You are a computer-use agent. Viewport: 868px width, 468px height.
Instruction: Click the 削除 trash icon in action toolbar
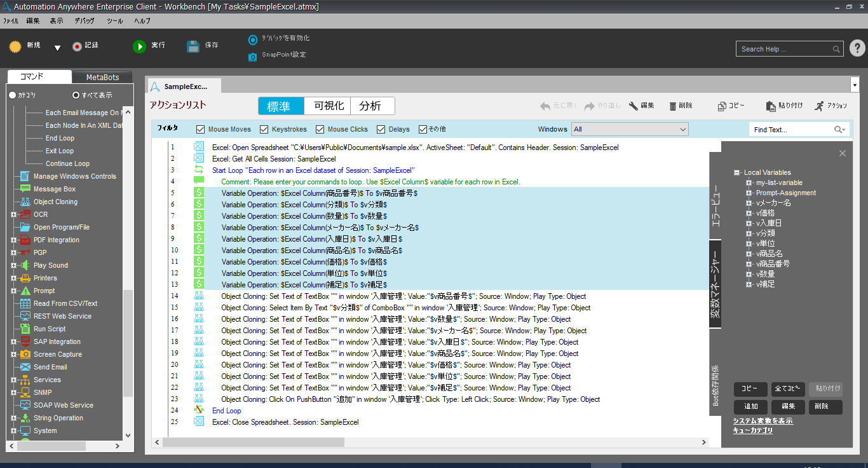pos(673,106)
